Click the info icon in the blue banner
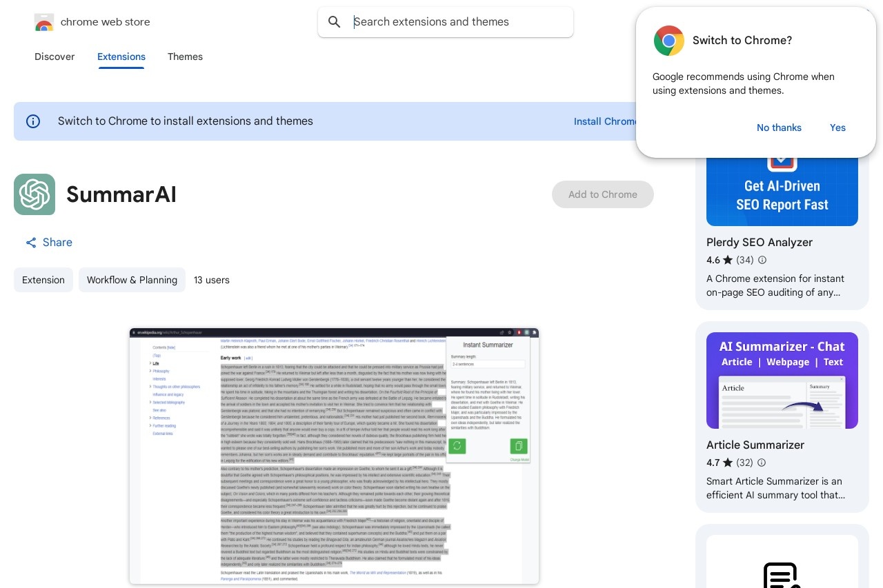Screen dimensions: 883x588 click(x=33, y=121)
